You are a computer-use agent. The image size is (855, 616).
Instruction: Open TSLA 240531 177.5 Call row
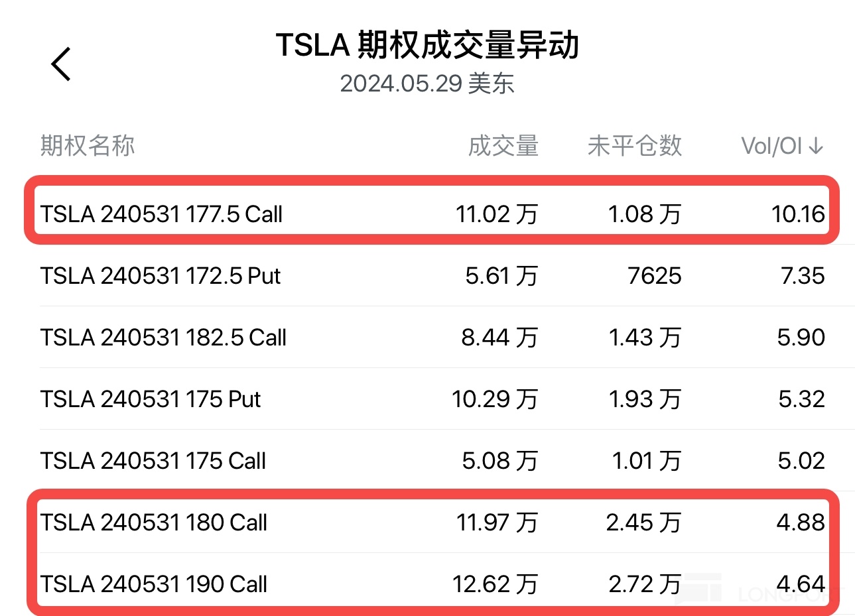tap(161, 214)
